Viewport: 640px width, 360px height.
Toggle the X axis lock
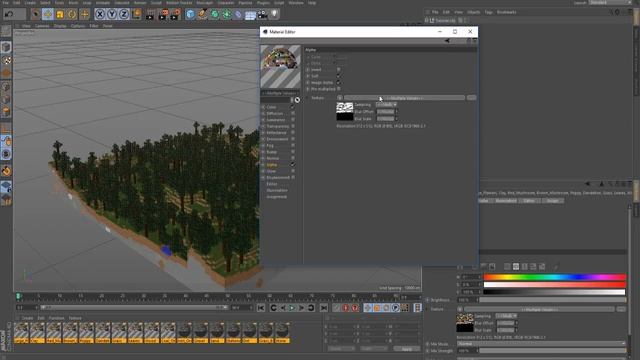point(100,15)
